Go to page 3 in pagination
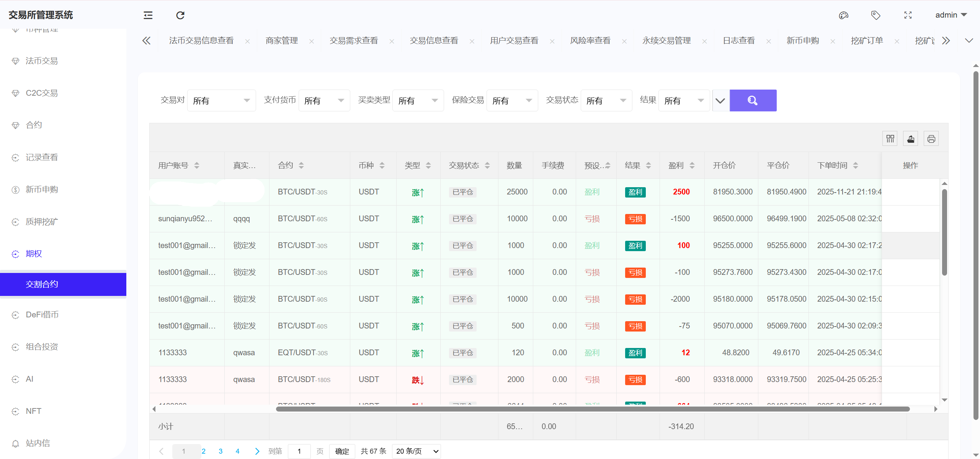 (220, 451)
